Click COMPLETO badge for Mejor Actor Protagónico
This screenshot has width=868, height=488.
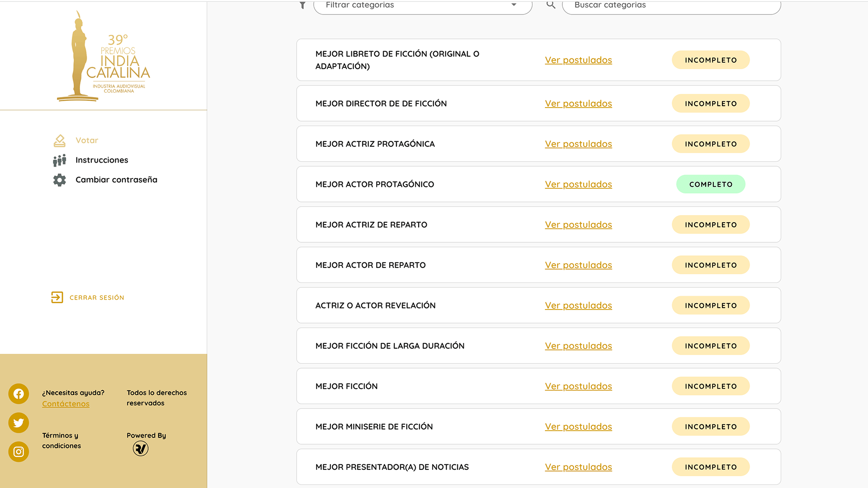[710, 184]
